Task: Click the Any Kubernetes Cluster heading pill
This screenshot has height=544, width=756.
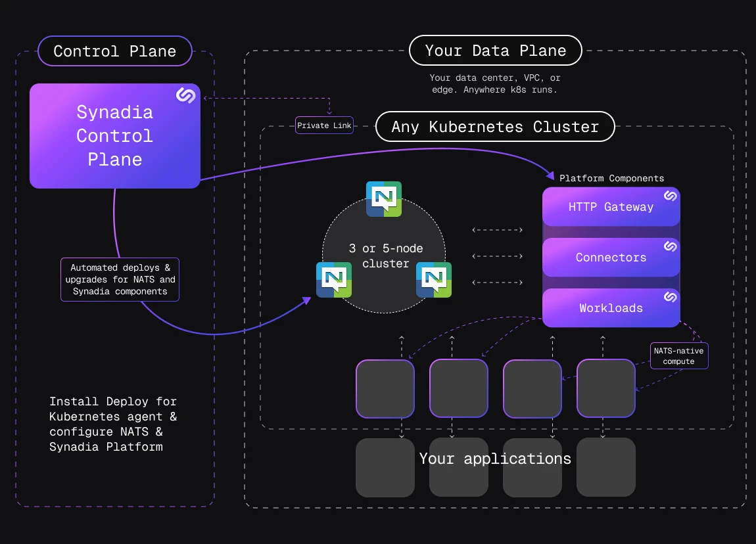Action: coord(495,127)
